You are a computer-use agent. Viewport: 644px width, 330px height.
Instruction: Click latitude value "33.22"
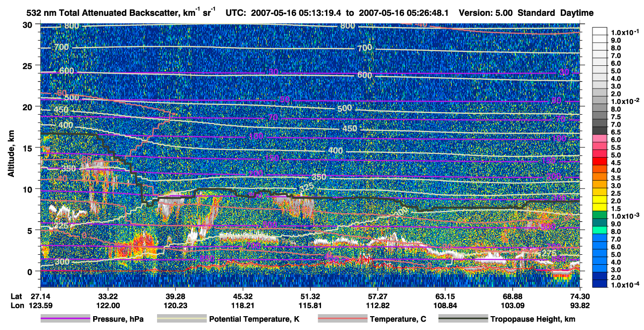click(x=107, y=296)
